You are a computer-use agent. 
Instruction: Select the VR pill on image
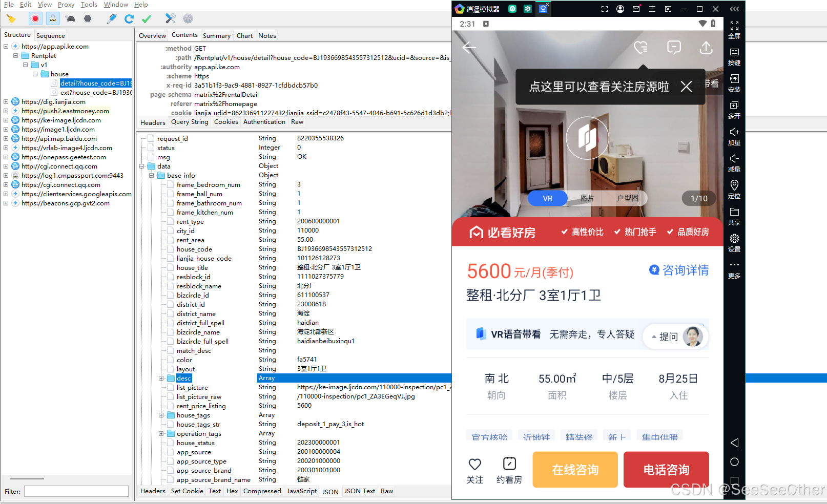[548, 198]
